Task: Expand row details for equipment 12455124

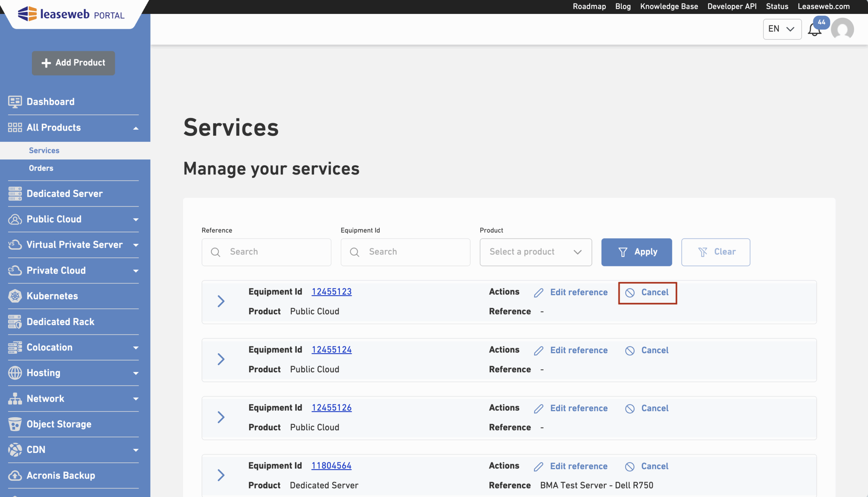Action: (x=221, y=360)
